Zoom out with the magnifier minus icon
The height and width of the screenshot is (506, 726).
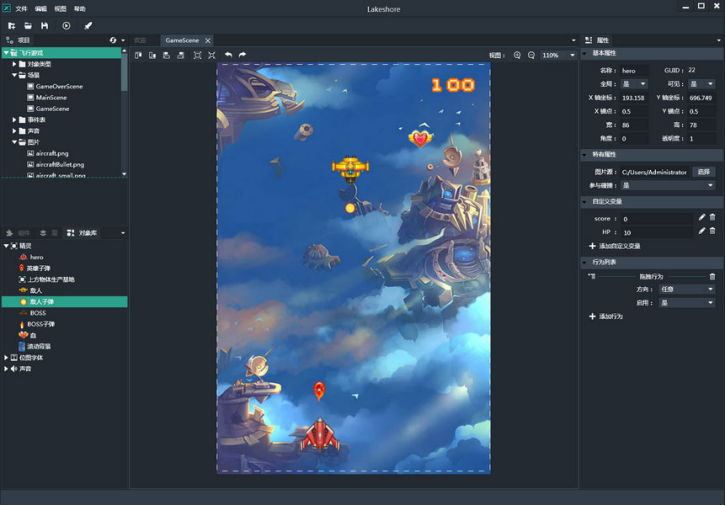point(532,55)
